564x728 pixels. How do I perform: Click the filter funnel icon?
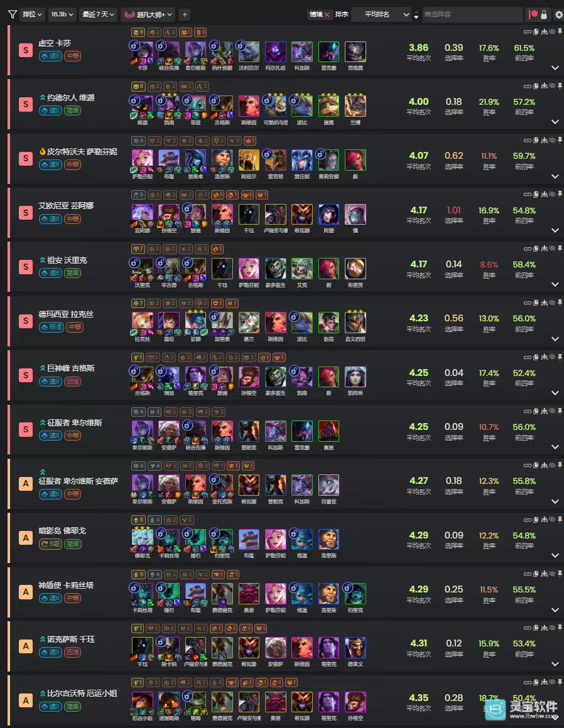click(12, 14)
